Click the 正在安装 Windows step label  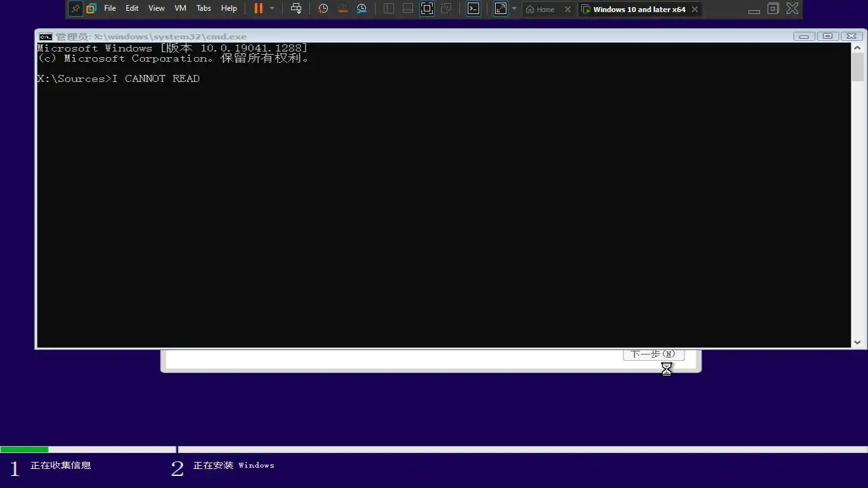[234, 465]
